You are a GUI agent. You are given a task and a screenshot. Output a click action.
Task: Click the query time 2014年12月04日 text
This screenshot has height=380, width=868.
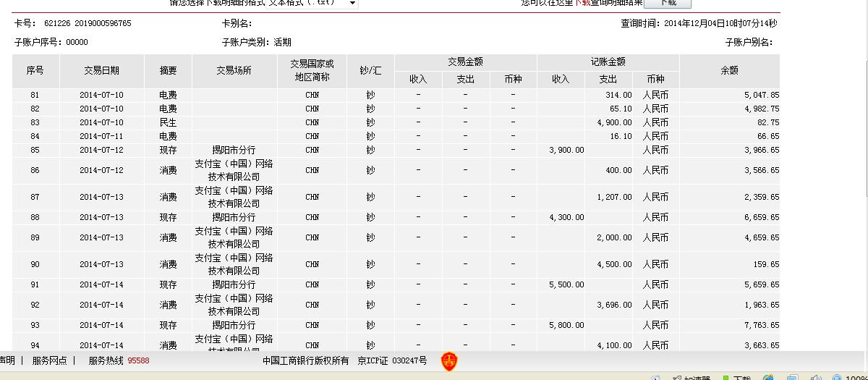coord(699,23)
